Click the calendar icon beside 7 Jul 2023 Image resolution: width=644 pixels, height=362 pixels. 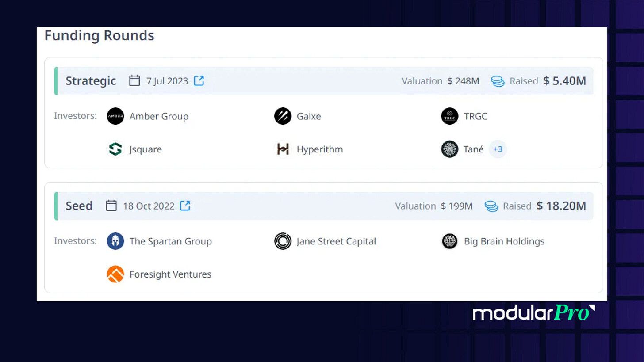(x=134, y=81)
